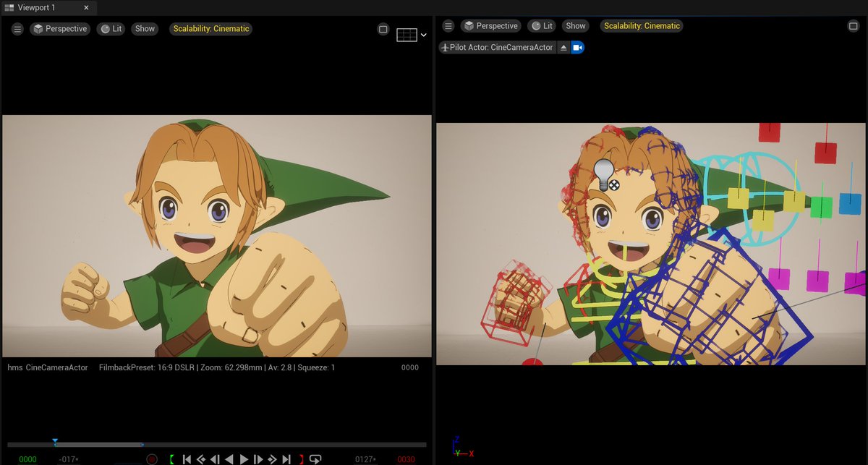Maximize the left viewport
This screenshot has height=465, width=868.
(383, 30)
